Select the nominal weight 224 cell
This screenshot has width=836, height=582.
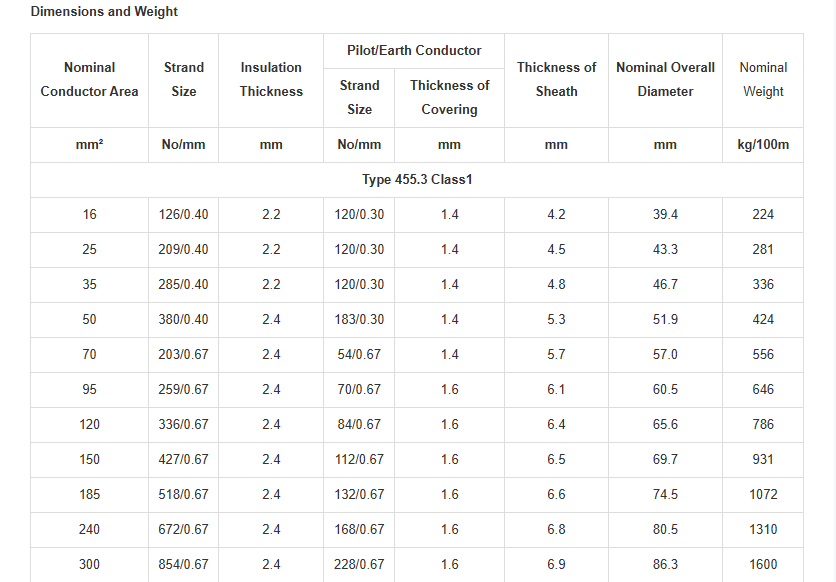763,215
